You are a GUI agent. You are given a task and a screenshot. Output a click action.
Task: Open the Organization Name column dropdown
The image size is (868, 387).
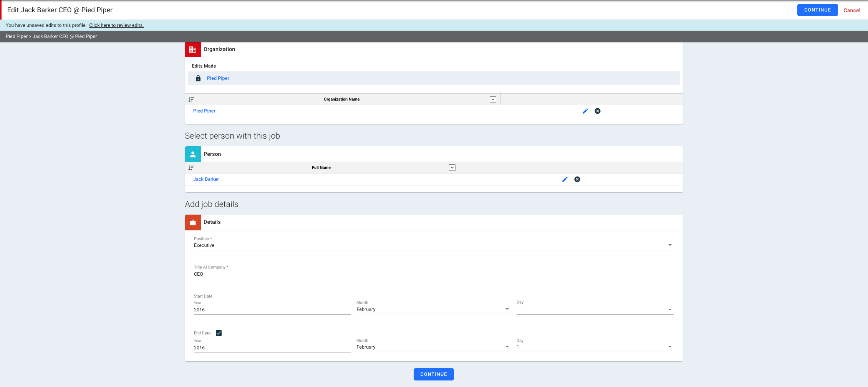493,99
